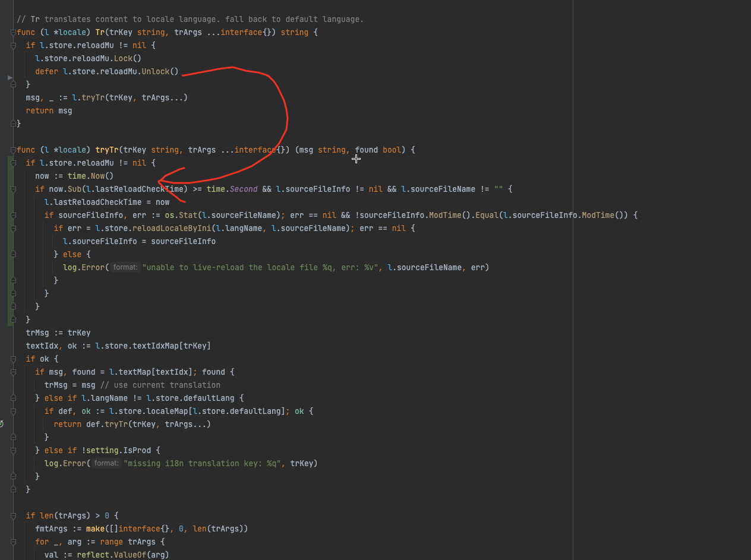Screen dimensions: 751x560
Task: Fold the 'if sourceFileInfo, err := os.Stat' block
Action: coord(13,215)
